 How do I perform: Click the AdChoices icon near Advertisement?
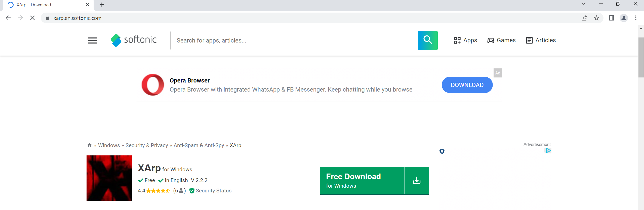(x=548, y=151)
